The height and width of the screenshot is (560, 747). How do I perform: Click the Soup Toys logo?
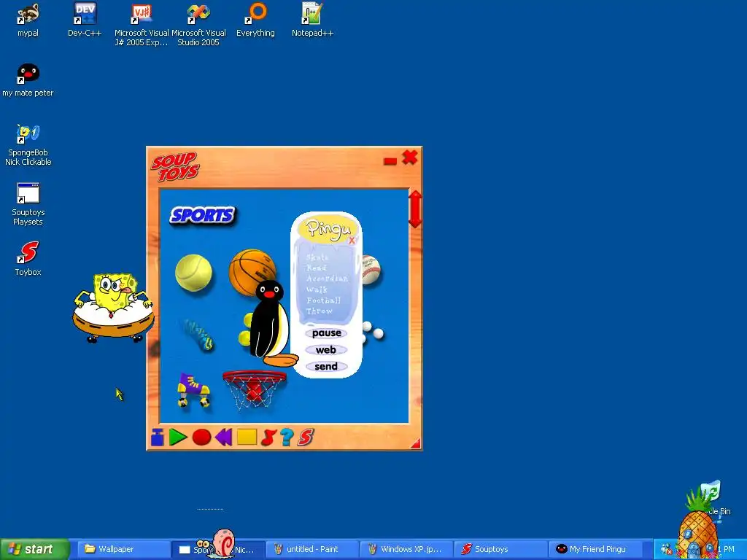pos(175,167)
